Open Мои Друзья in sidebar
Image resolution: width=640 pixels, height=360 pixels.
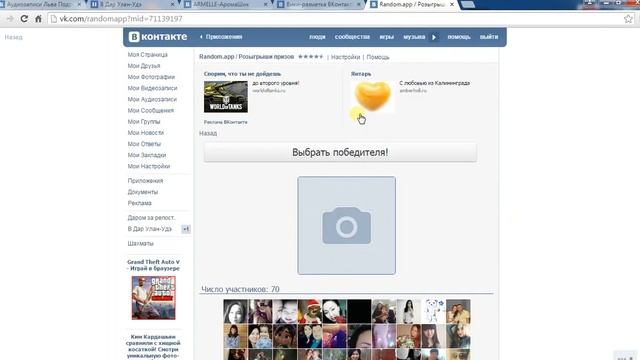point(144,66)
